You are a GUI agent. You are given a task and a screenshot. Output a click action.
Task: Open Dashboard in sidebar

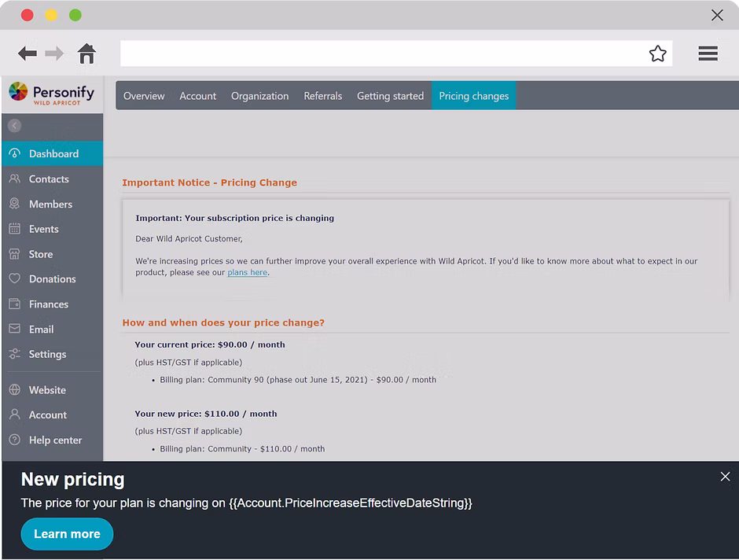(53, 153)
